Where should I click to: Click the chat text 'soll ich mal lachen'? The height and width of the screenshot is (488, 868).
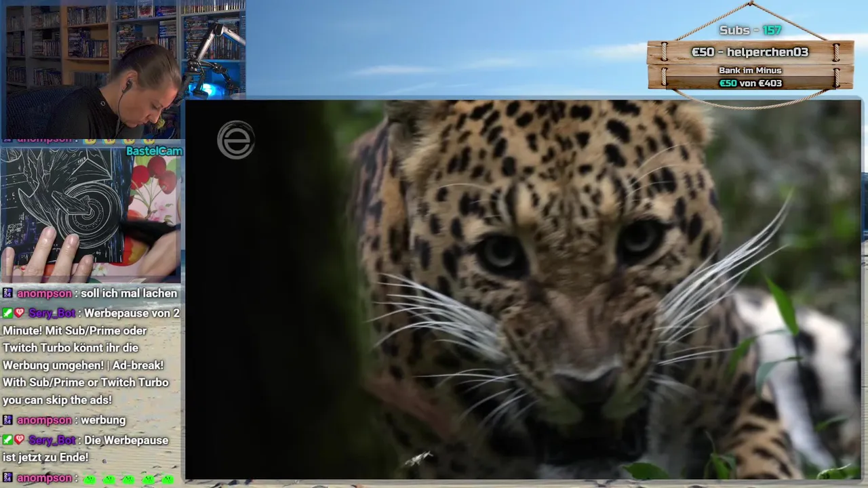129,293
